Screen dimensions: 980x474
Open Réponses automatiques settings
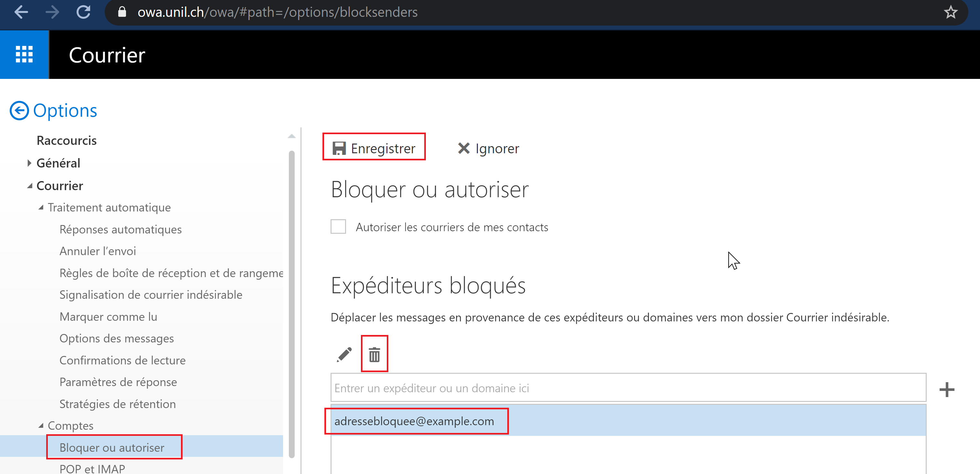point(121,230)
